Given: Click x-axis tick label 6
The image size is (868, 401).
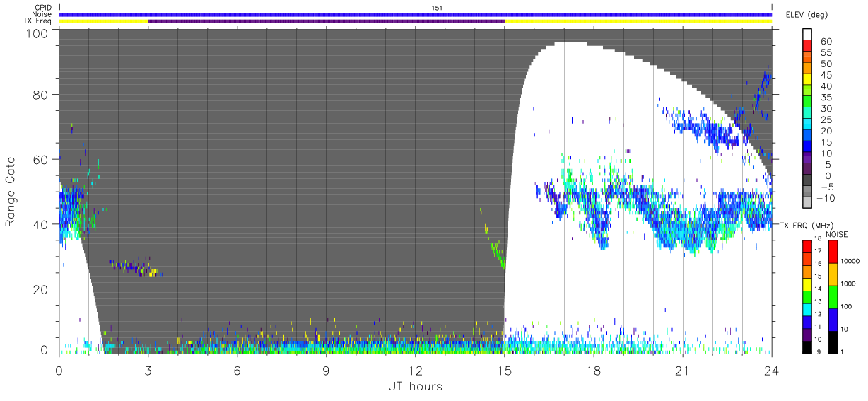Looking at the screenshot, I should [237, 371].
